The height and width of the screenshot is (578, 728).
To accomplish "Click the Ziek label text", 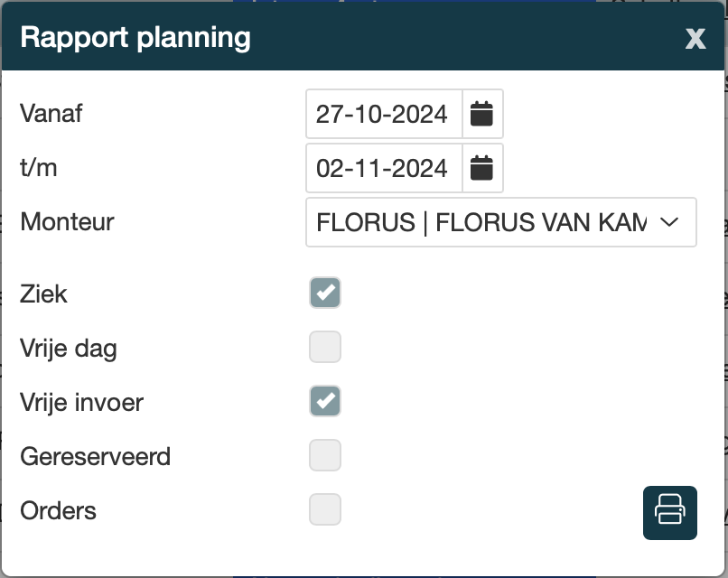I will (x=43, y=294).
